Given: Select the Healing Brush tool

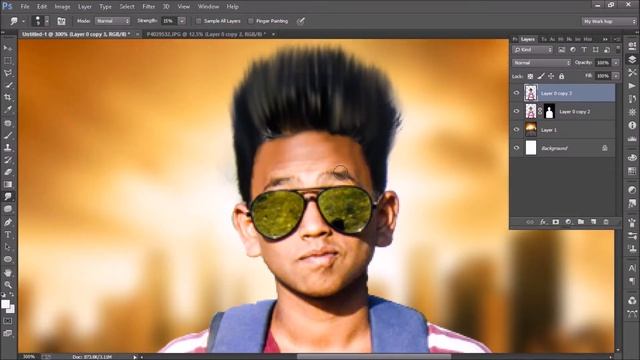Looking at the screenshot, I should pos(8,122).
